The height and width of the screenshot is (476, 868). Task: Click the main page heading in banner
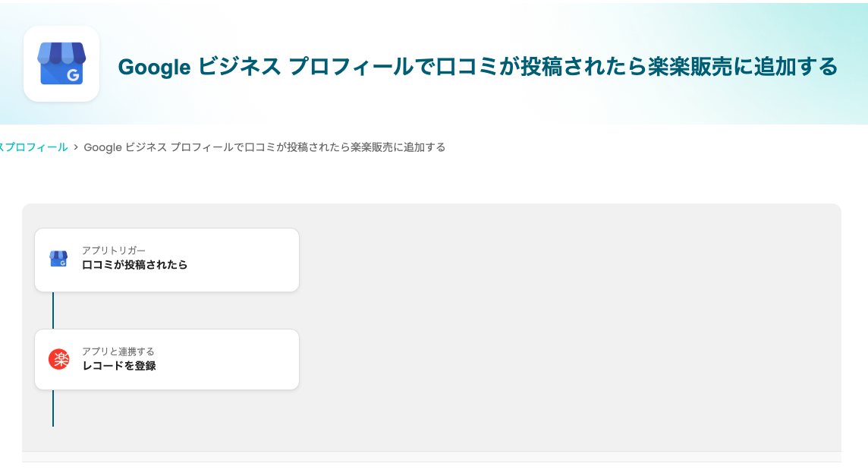click(x=477, y=67)
